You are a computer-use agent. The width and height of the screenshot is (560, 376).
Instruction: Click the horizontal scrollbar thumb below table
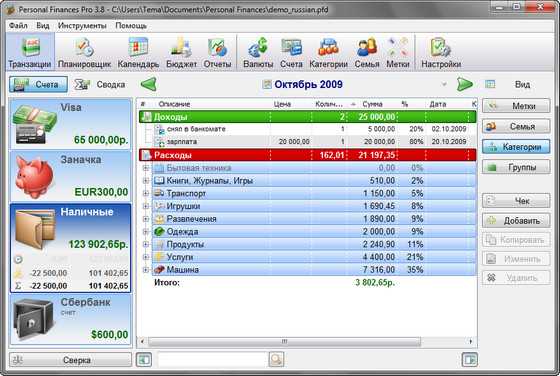pyautogui.click(x=284, y=342)
